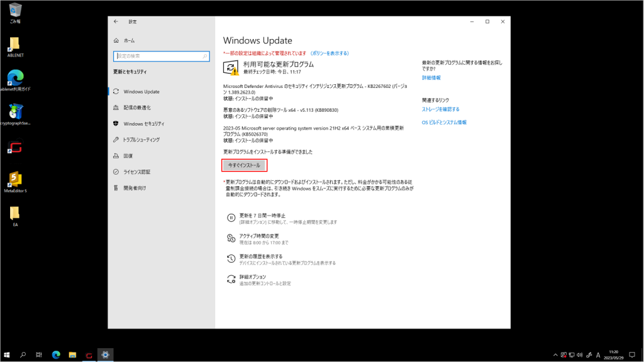
Task: Select the ABLENET folder on the desktop
Action: (15, 47)
